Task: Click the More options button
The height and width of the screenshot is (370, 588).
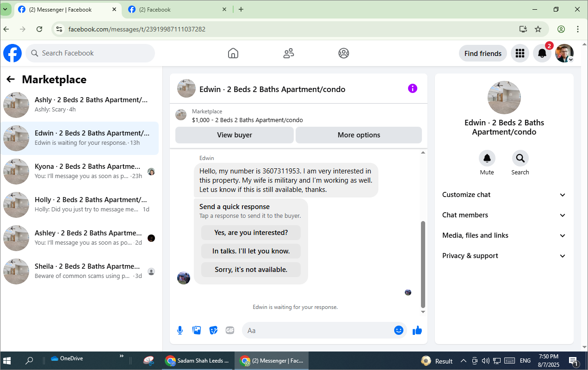Action: [x=359, y=135]
